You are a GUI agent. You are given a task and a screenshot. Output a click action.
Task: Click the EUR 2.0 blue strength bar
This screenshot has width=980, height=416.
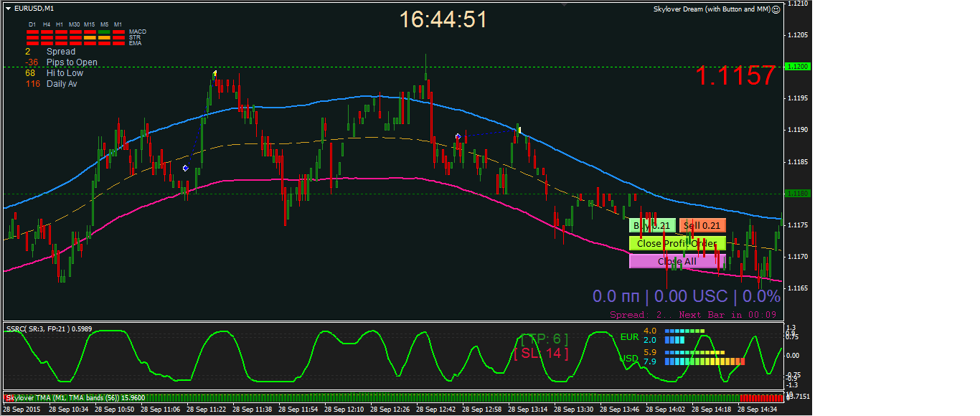674,340
